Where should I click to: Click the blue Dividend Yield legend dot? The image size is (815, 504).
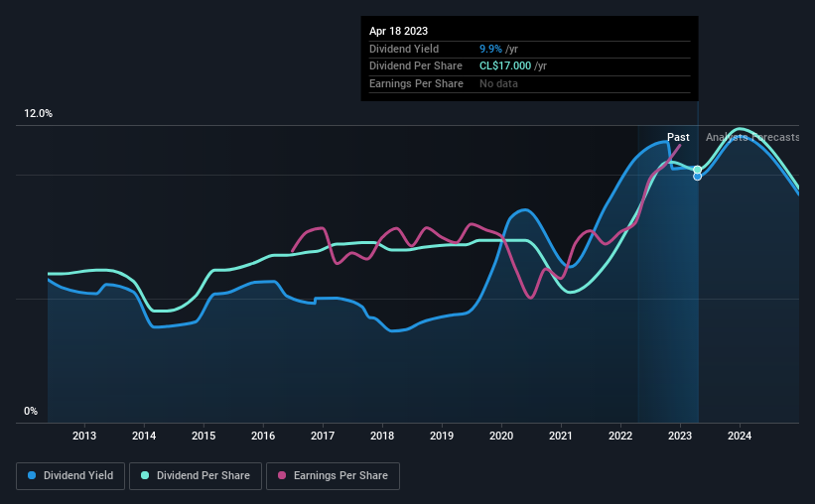tap(32, 475)
